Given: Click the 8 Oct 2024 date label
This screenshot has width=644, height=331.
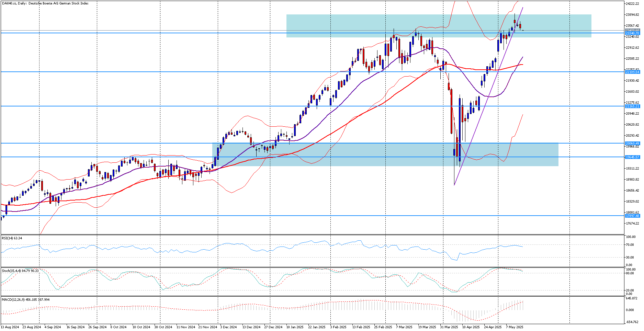Looking at the screenshot, I should pos(118,327).
